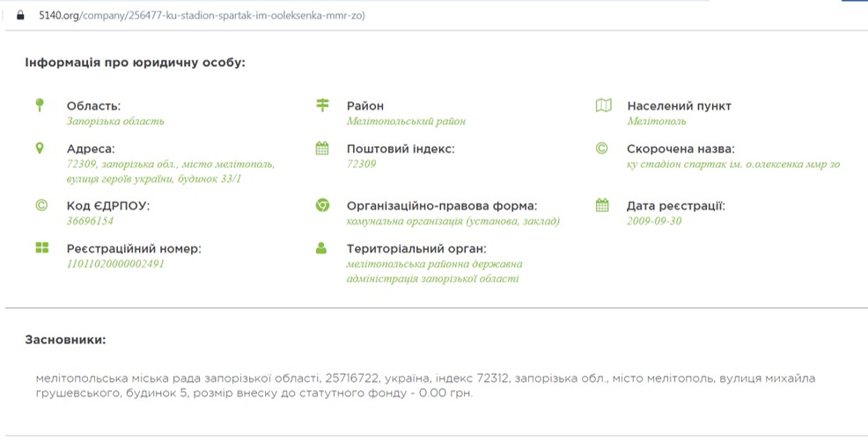868x448 pixels.
Task: Click the postal index value 72309
Action: tap(361, 164)
